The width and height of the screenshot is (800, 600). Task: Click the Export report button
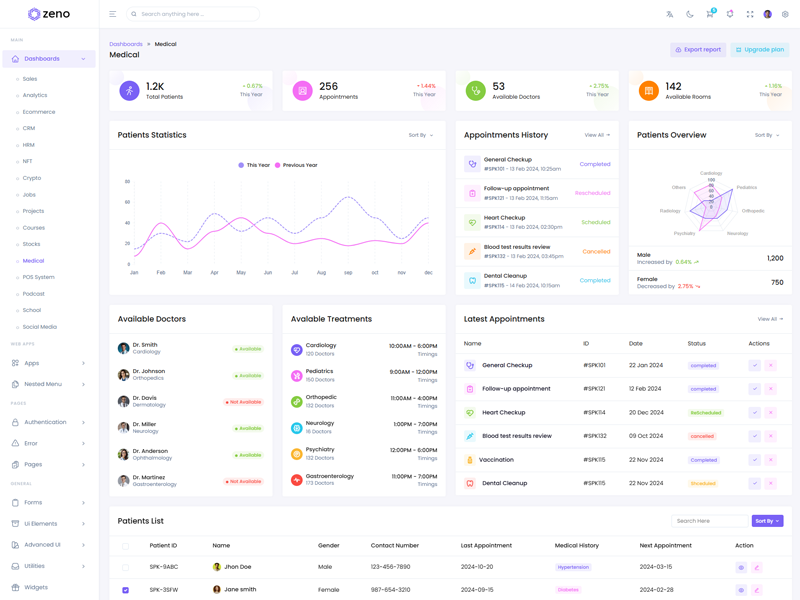pos(698,49)
